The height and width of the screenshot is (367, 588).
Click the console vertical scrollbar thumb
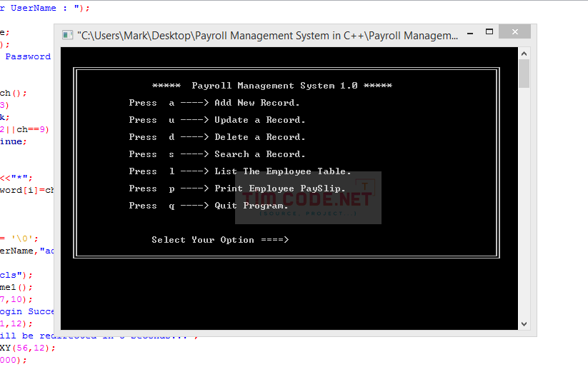tap(524, 74)
